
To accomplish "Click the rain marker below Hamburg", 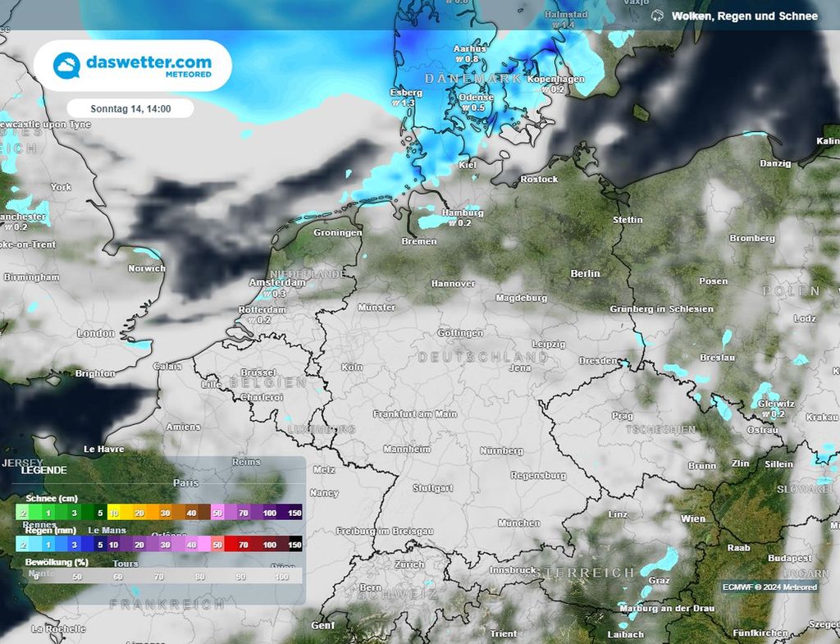I will [459, 223].
